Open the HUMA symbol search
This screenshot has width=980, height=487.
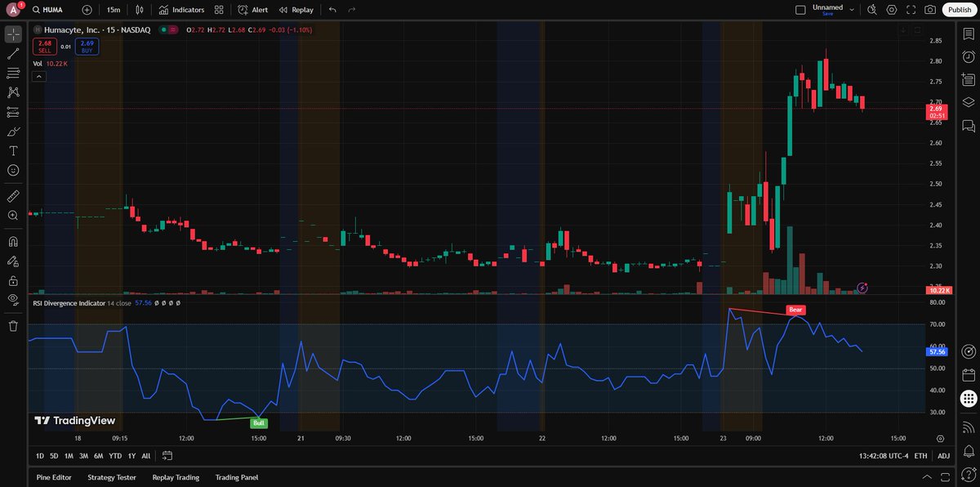pos(48,10)
